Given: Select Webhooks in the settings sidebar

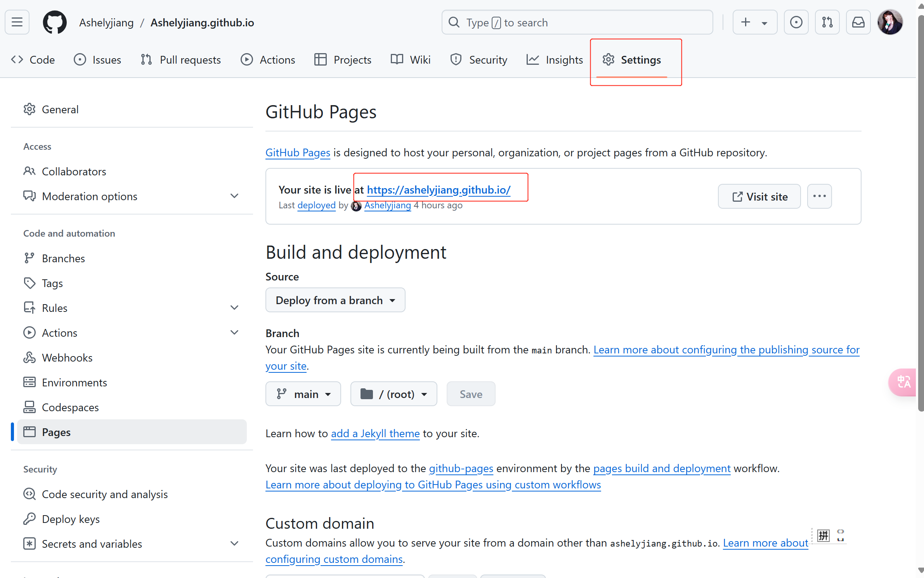Looking at the screenshot, I should click(x=67, y=358).
